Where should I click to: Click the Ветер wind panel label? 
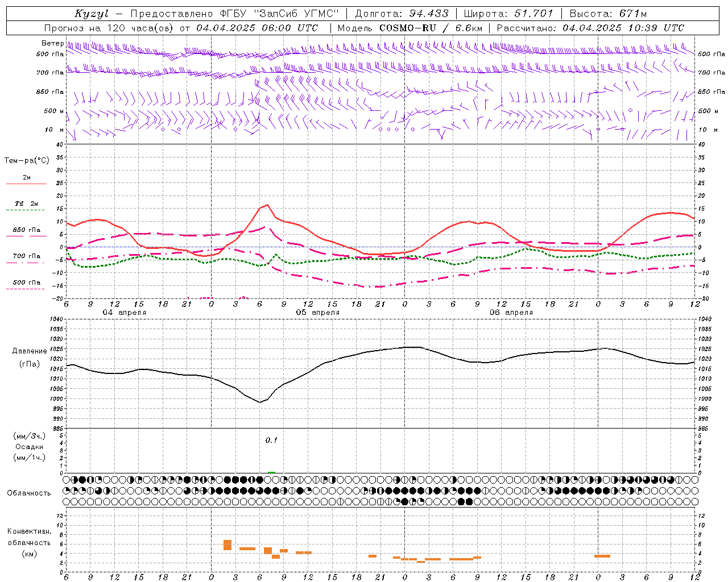pos(52,43)
